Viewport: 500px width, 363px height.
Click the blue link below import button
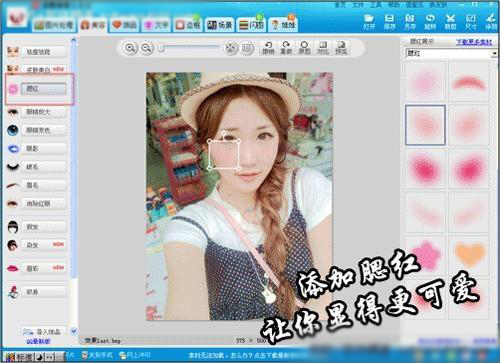(38, 341)
